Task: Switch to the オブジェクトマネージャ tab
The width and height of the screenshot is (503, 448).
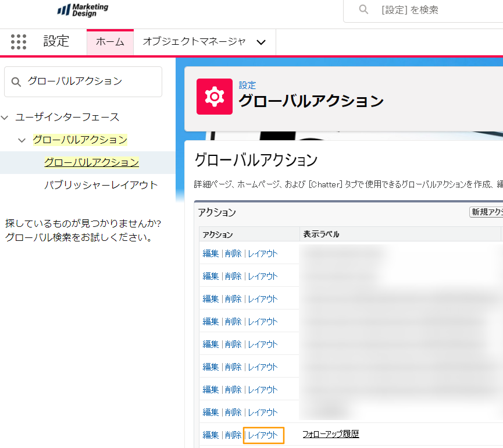Action: [194, 42]
